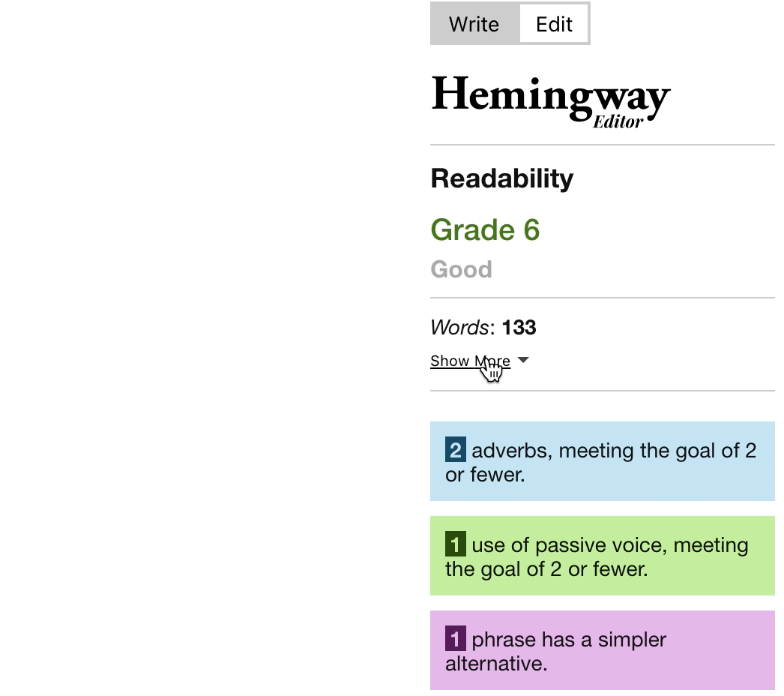The width and height of the screenshot is (784, 696).
Task: Select the Write tab
Action: coord(474,23)
